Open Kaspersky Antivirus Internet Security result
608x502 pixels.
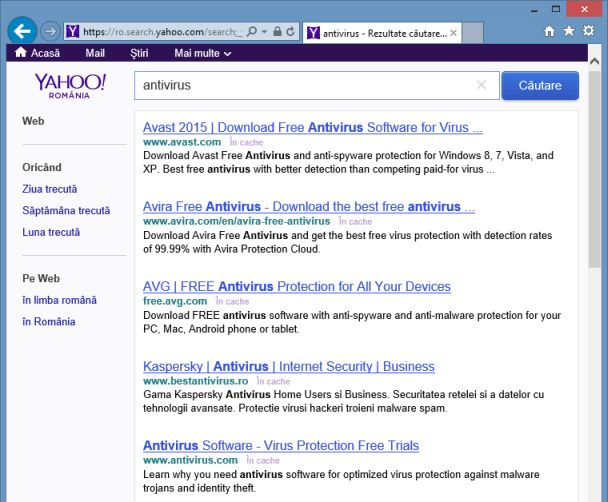[x=288, y=366]
